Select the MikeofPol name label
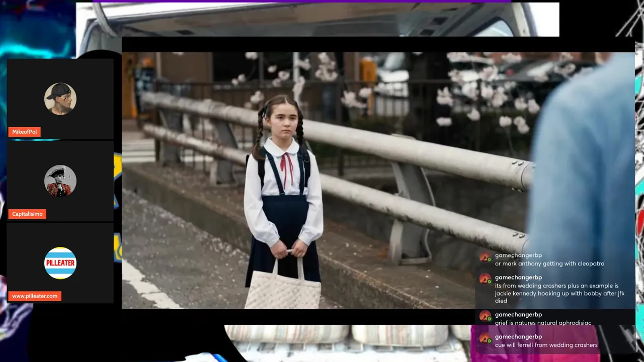The image size is (644, 362). (x=24, y=132)
